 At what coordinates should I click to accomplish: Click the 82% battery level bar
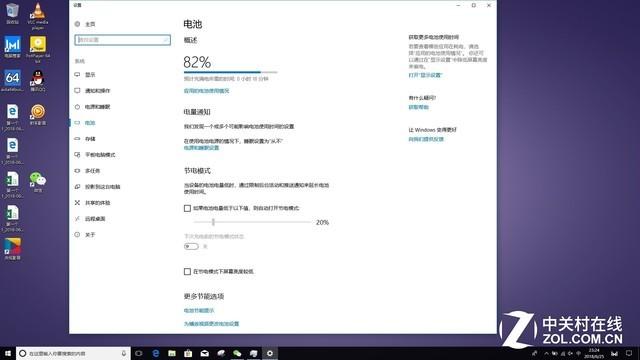pos(230,72)
